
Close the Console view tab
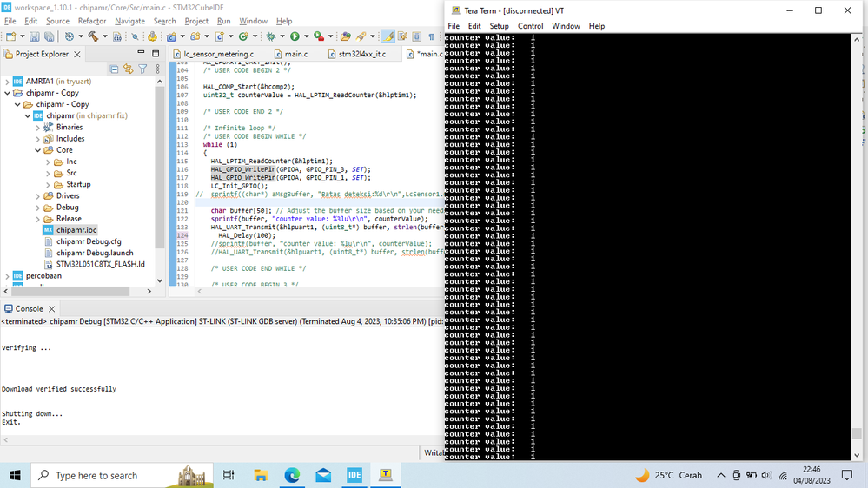click(51, 309)
